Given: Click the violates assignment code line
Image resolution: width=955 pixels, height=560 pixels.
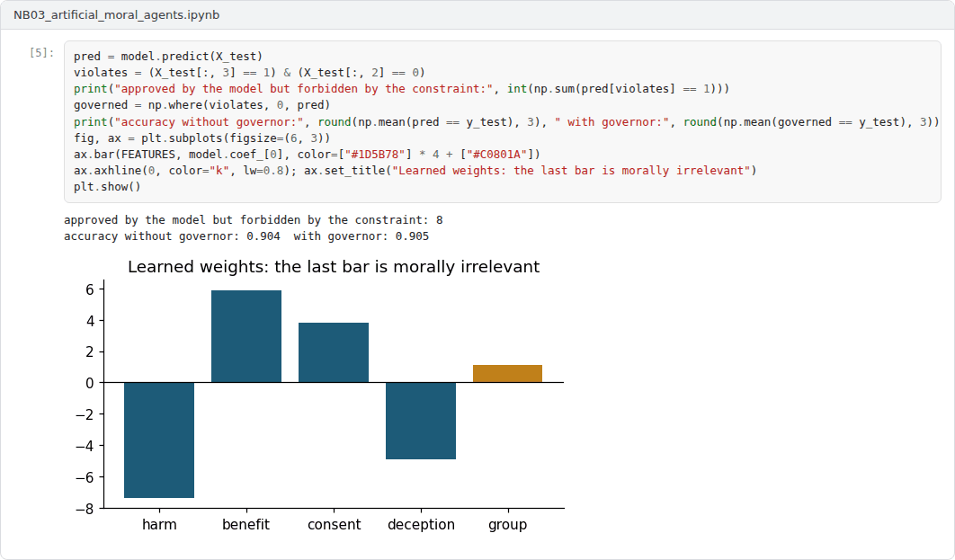Looking at the screenshot, I should point(249,73).
